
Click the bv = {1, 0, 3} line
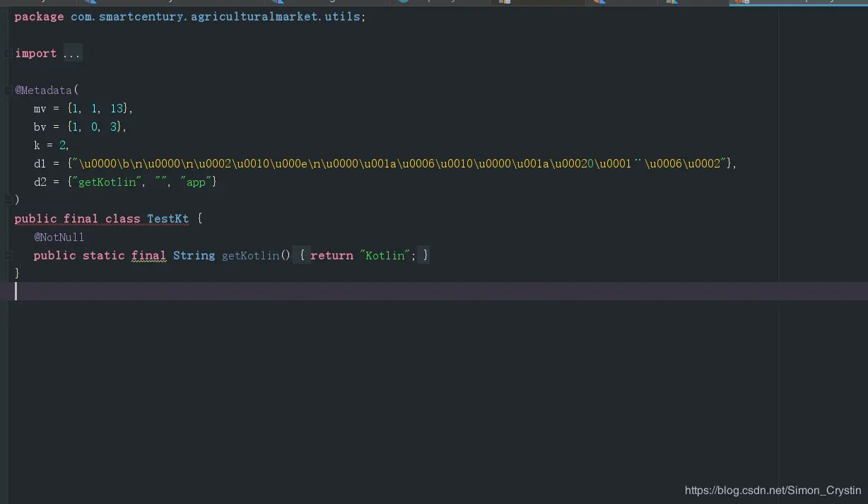(80, 127)
